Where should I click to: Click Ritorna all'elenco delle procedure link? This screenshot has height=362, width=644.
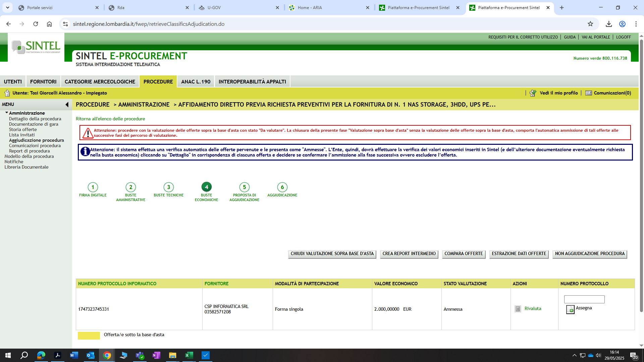(x=110, y=119)
